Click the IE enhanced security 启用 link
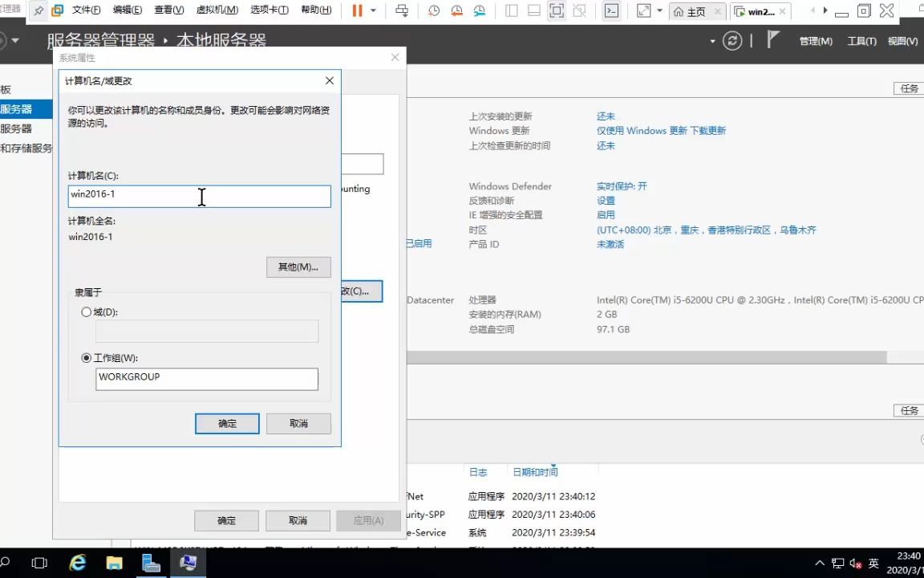Screen dimensions: 924x578 pos(606,215)
